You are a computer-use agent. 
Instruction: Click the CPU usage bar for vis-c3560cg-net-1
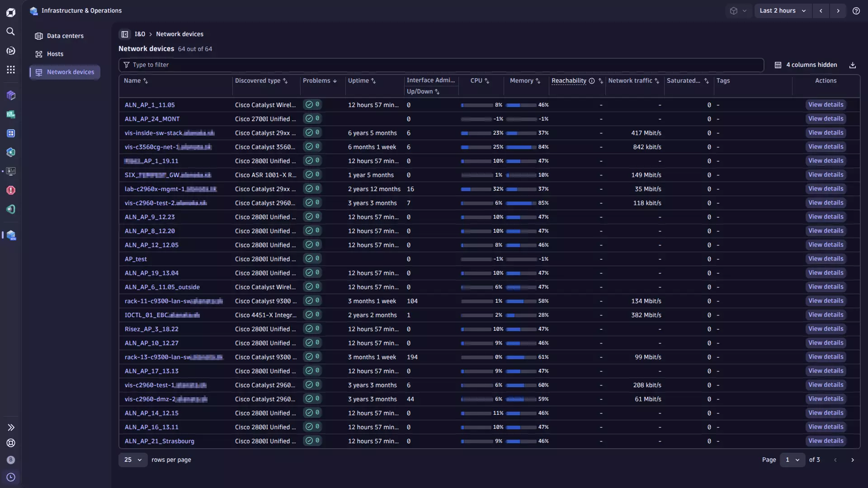476,147
